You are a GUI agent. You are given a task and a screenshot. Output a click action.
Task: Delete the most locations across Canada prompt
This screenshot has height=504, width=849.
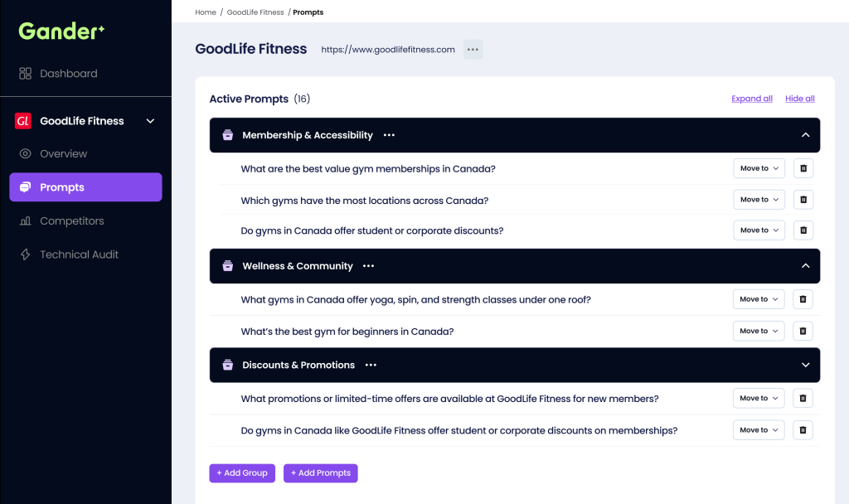[803, 200]
